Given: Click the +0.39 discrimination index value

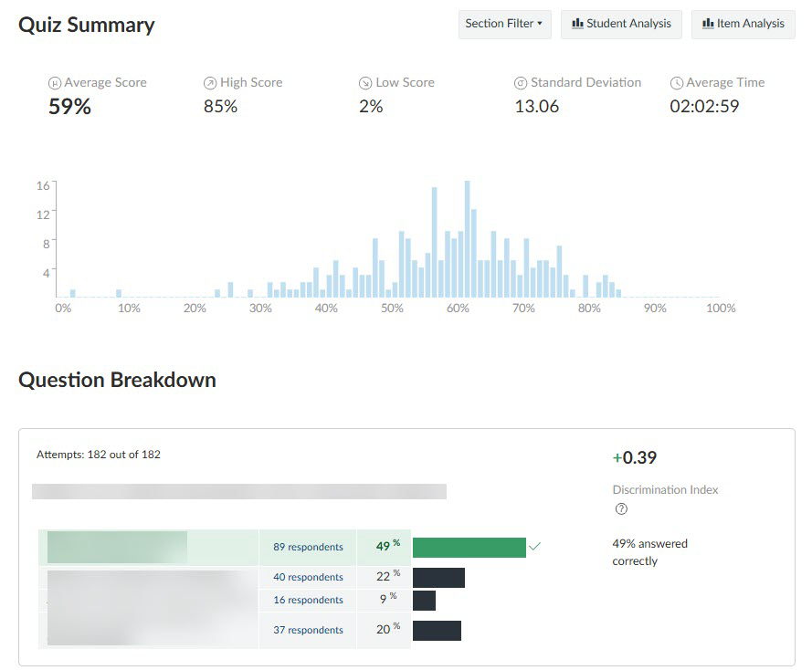Looking at the screenshot, I should click(635, 457).
